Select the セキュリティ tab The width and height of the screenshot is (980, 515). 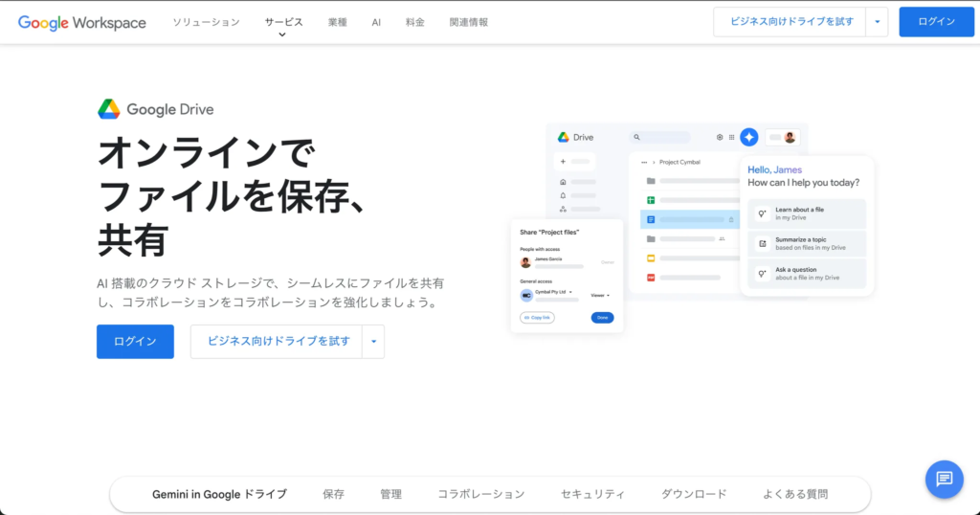(592, 494)
